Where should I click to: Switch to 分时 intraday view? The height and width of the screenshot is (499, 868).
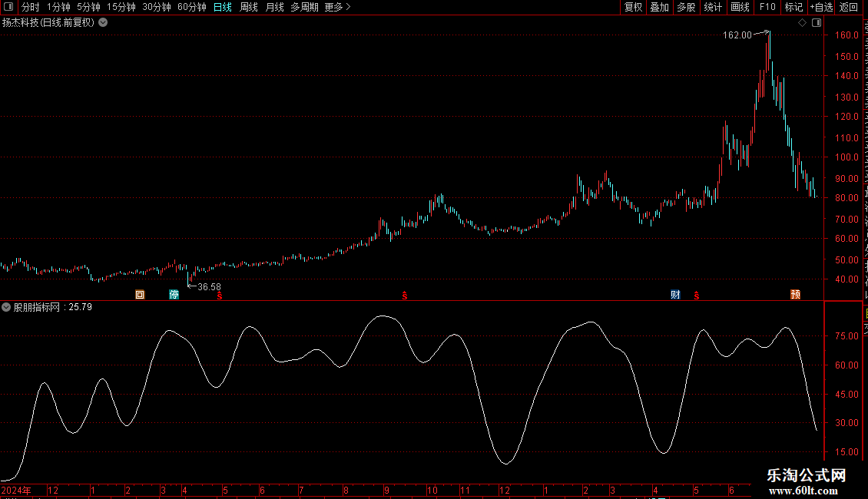tap(31, 7)
